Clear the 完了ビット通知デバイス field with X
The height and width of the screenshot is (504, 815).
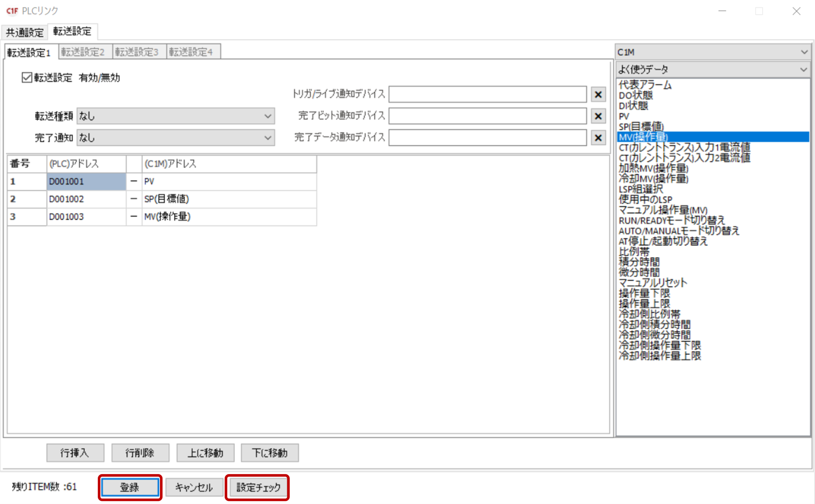[x=598, y=116]
